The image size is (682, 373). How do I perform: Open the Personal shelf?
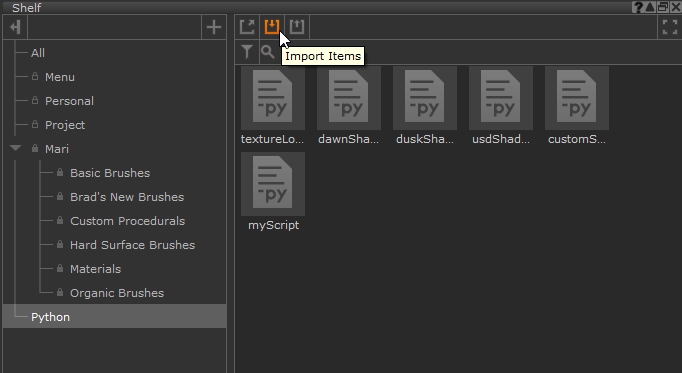[69, 101]
